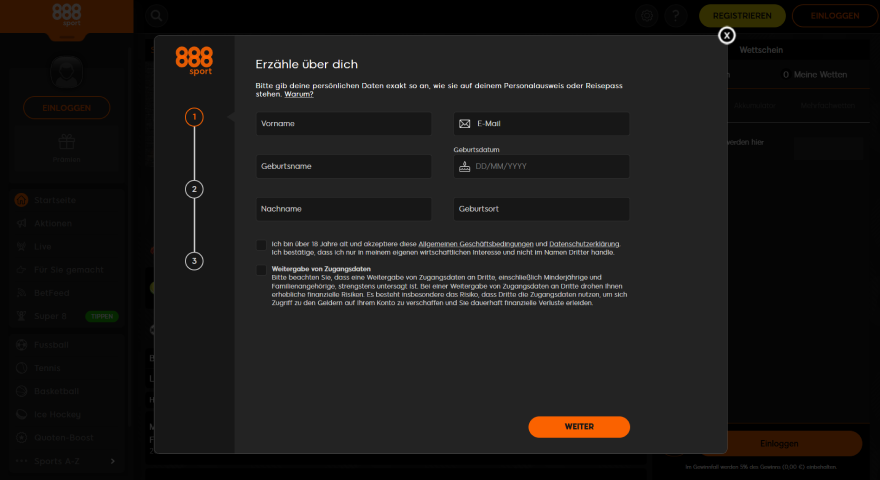The width and height of the screenshot is (880, 480).
Task: Select the Akkumulator tab in betslip
Action: pos(754,106)
